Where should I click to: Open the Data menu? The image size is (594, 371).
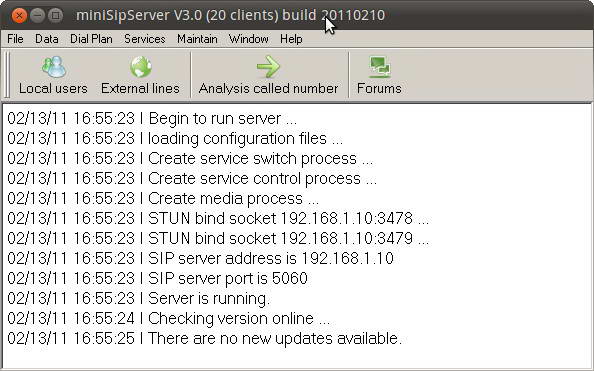click(x=47, y=39)
